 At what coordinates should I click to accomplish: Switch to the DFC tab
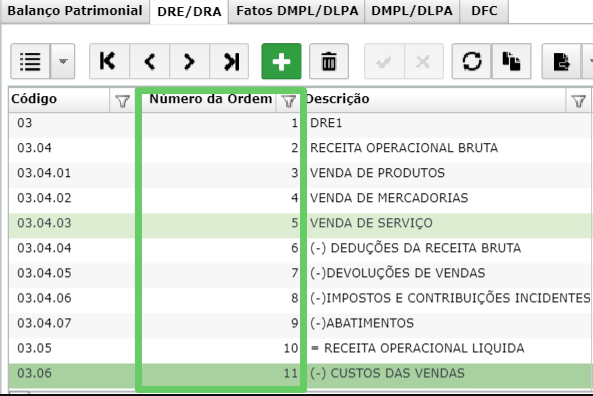pos(484,11)
